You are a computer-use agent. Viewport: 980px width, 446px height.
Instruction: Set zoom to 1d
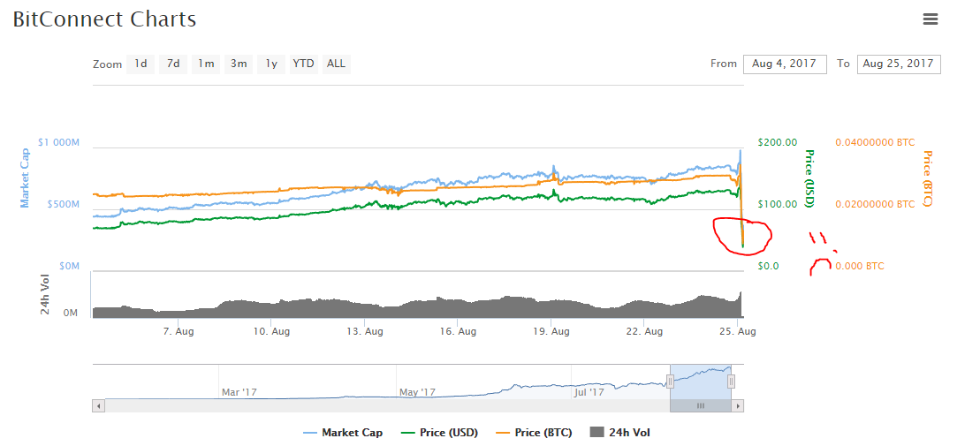click(141, 64)
